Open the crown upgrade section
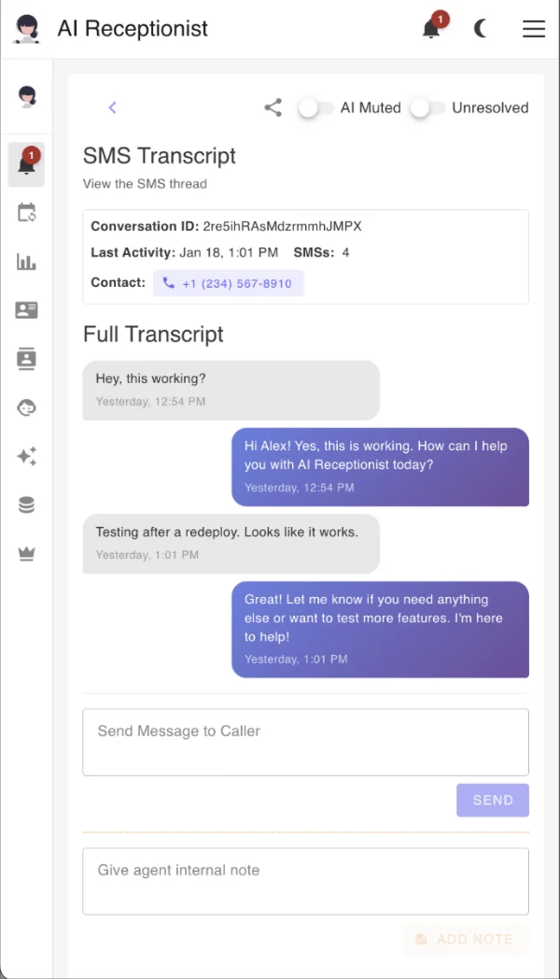Viewport: 560px width, 979px height. [26, 552]
